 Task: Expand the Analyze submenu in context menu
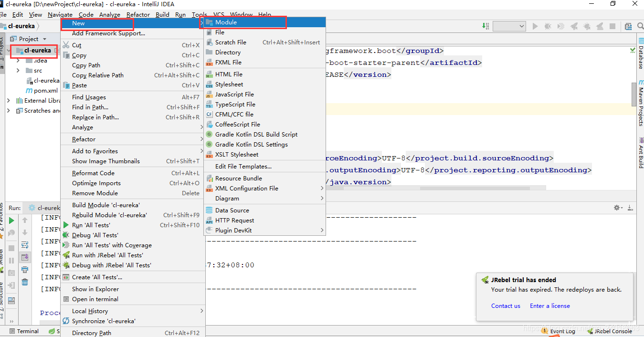point(133,127)
